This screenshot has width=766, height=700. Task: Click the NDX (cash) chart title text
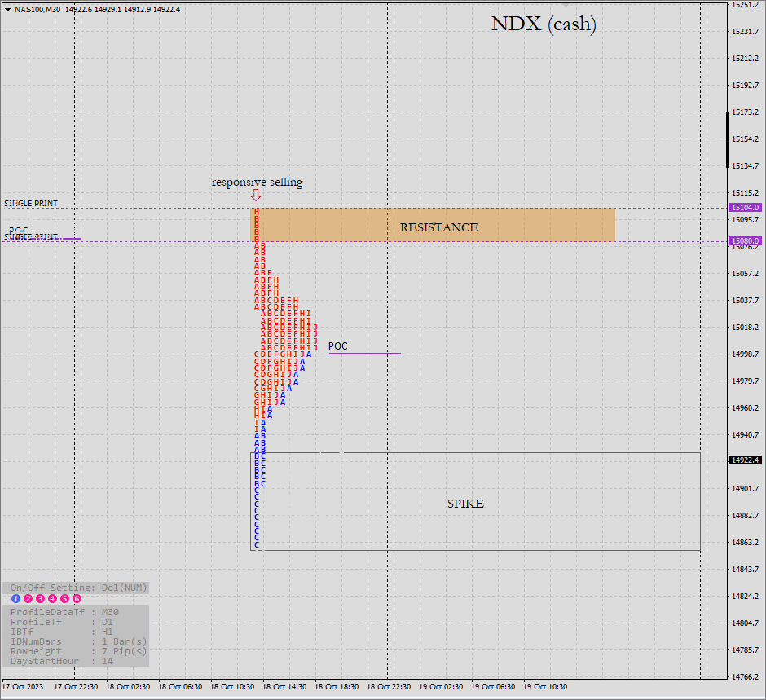coord(544,24)
